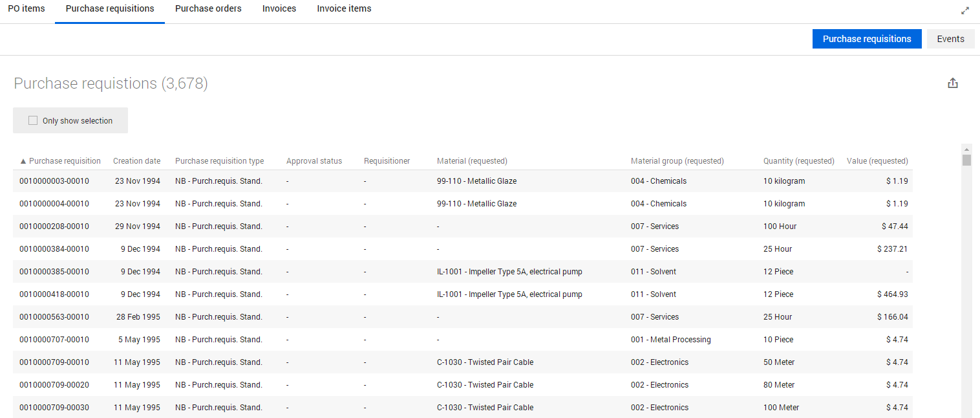Click the Requisitioner column header
The width and height of the screenshot is (980, 418).
tap(387, 161)
